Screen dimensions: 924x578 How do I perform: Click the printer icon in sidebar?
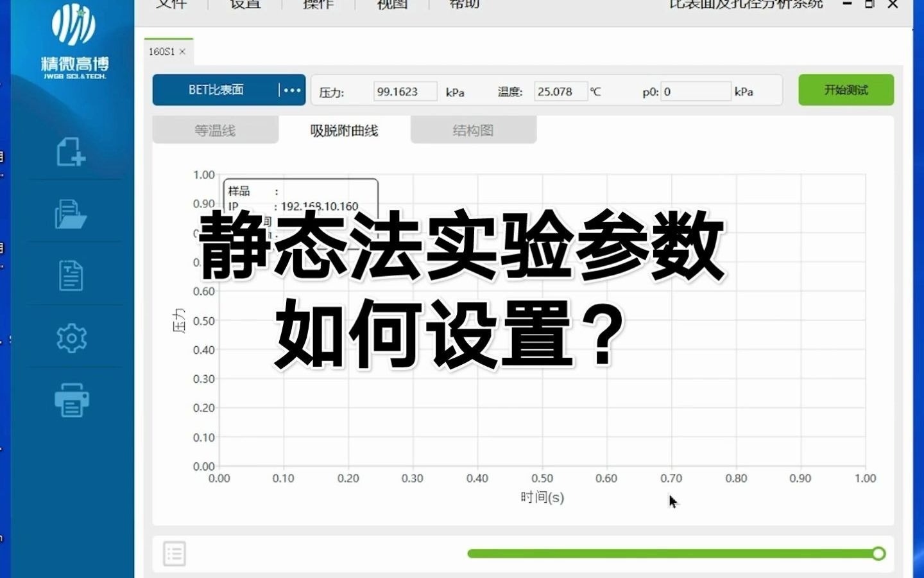[71, 400]
